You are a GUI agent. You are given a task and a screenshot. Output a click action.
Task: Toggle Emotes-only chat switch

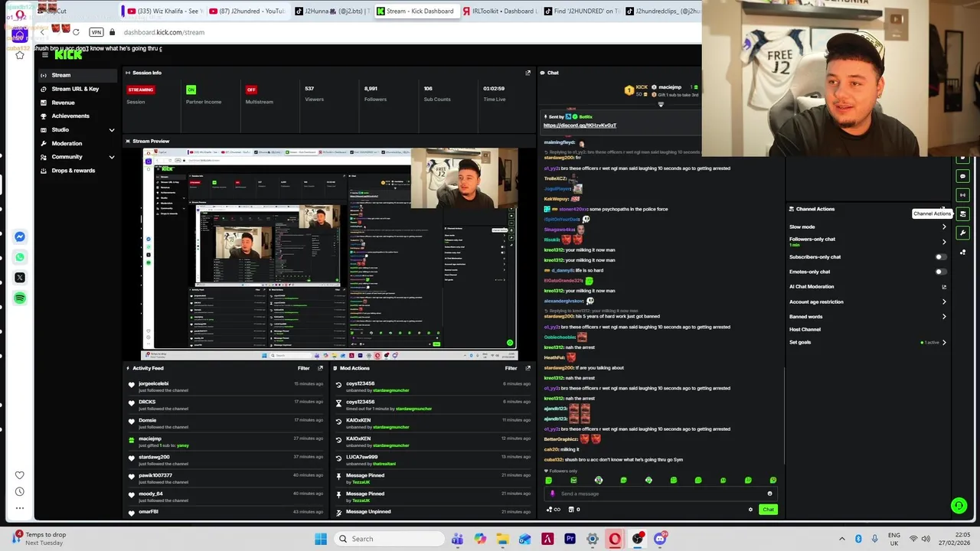click(941, 272)
